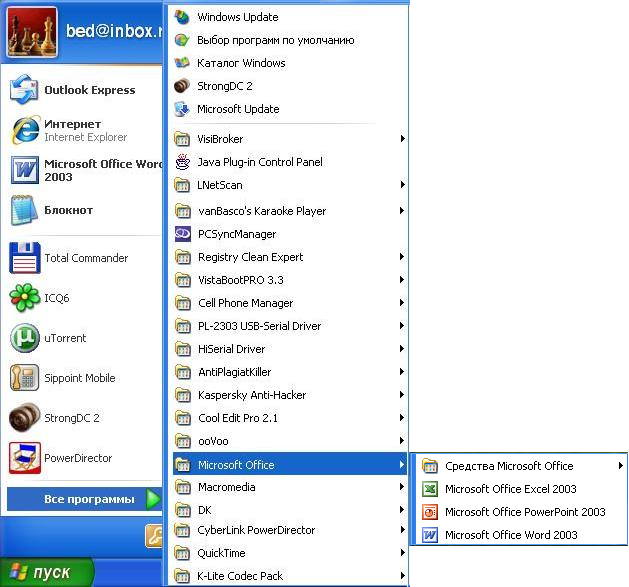Click the Java Plug-in coffee cup icon
Image resolution: width=629 pixels, height=587 pixels.
click(183, 162)
